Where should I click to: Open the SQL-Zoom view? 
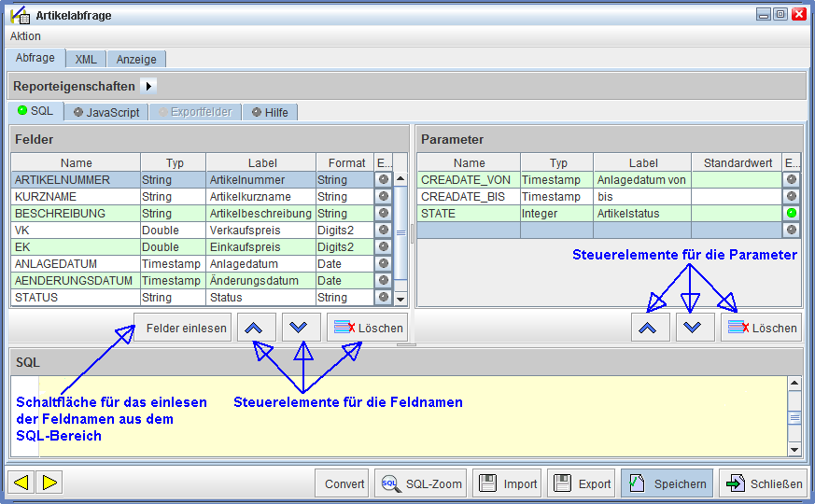pyautogui.click(x=420, y=483)
